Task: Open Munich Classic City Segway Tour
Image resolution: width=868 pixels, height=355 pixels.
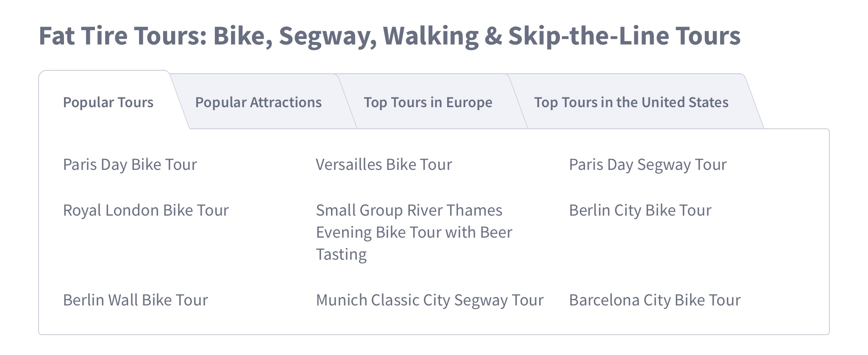Action: pos(429,300)
